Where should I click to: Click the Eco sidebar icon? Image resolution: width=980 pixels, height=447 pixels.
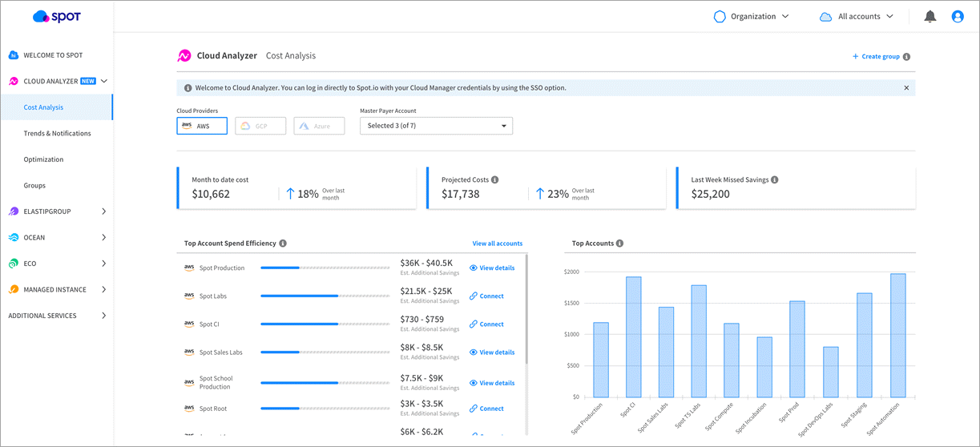click(x=14, y=264)
